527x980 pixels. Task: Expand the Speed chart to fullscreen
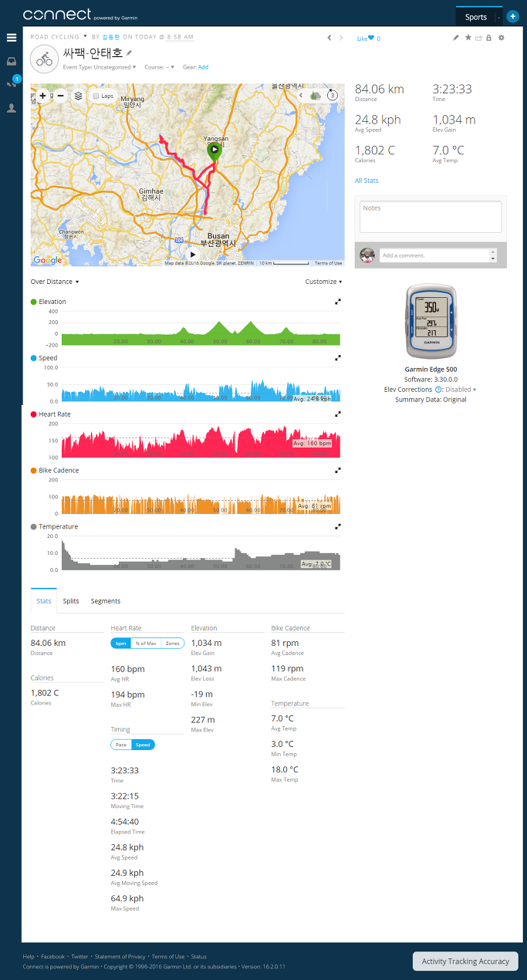pyautogui.click(x=338, y=358)
